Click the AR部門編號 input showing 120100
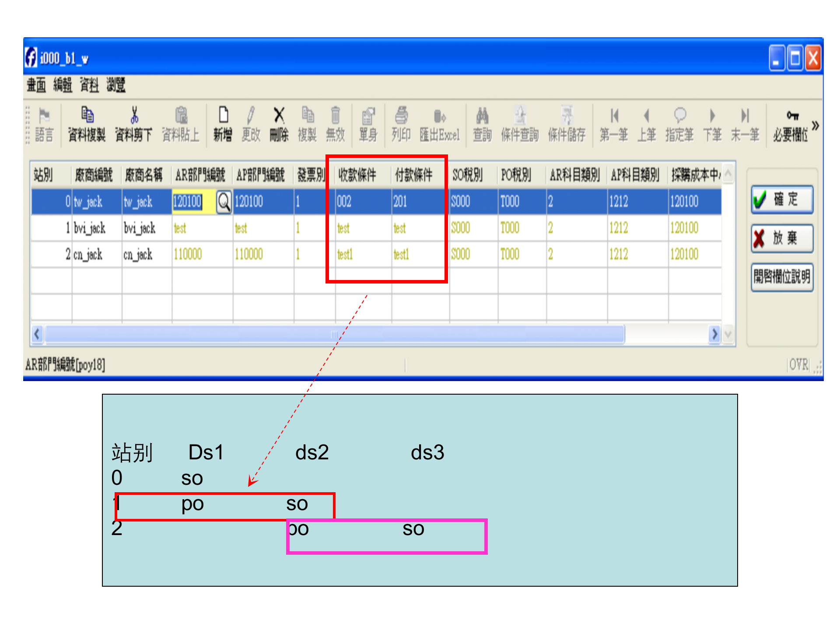This screenshot has width=840, height=630. (189, 202)
